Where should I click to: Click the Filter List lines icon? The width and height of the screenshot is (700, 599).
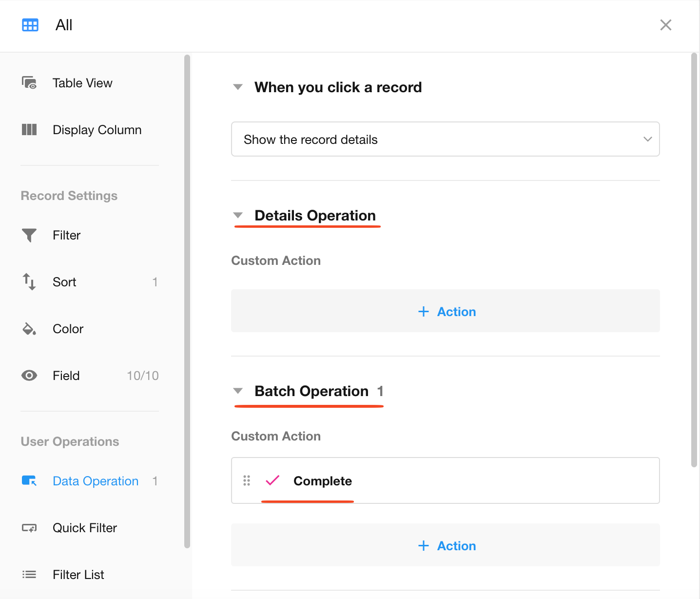[x=29, y=575]
